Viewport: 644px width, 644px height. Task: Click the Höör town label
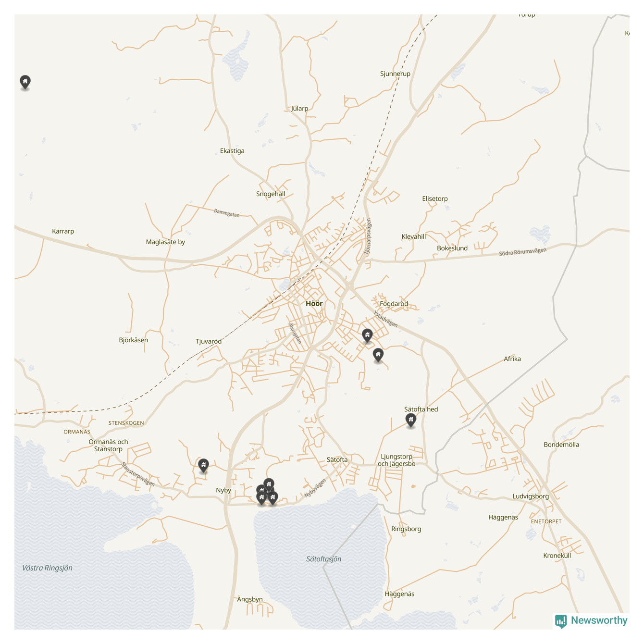(x=314, y=304)
